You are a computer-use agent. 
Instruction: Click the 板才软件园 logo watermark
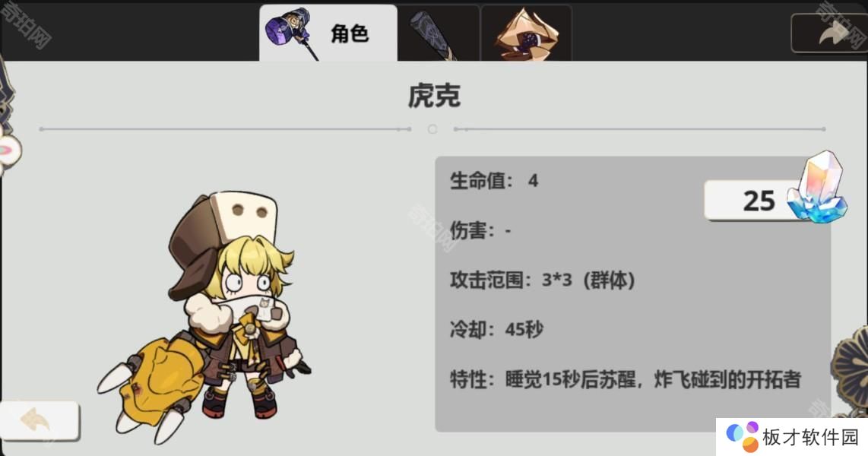pyautogui.click(x=792, y=437)
